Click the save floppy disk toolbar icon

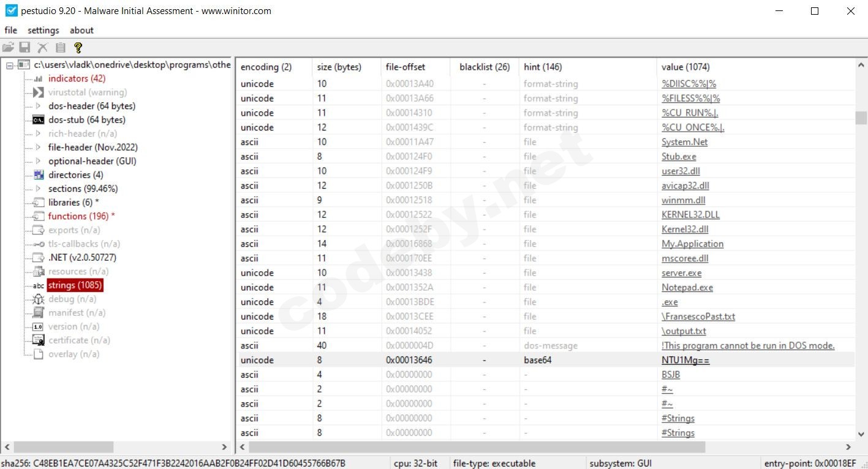click(25, 47)
